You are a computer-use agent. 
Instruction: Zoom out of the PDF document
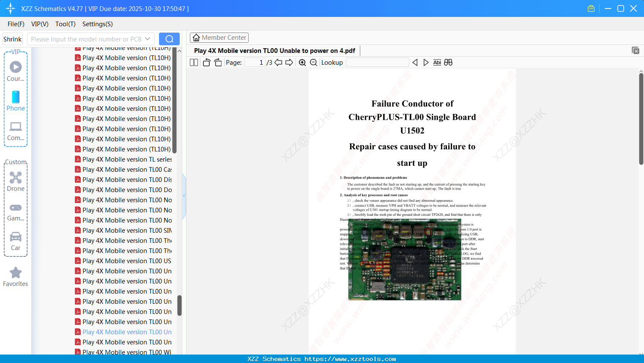[313, 63]
